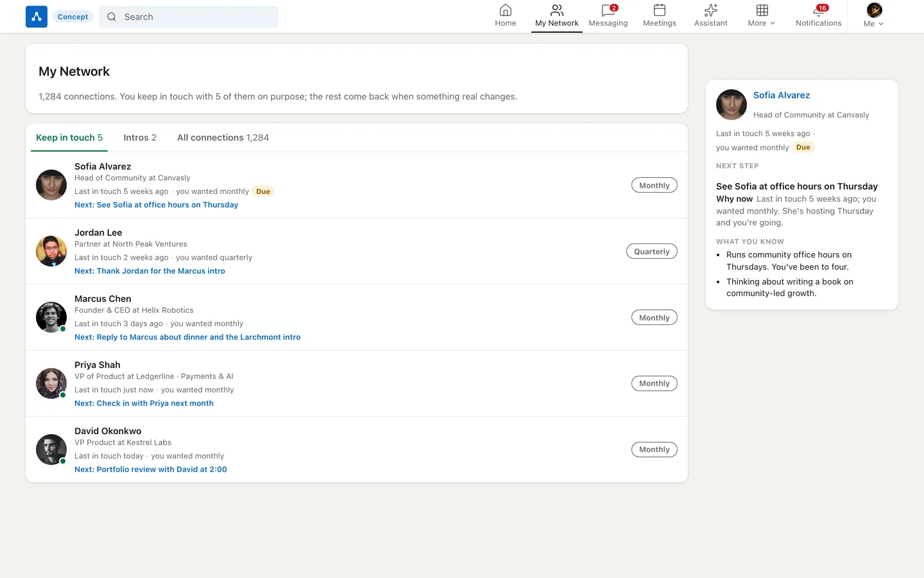Open the Home nav icon
This screenshot has height=578, width=924.
(x=506, y=16)
